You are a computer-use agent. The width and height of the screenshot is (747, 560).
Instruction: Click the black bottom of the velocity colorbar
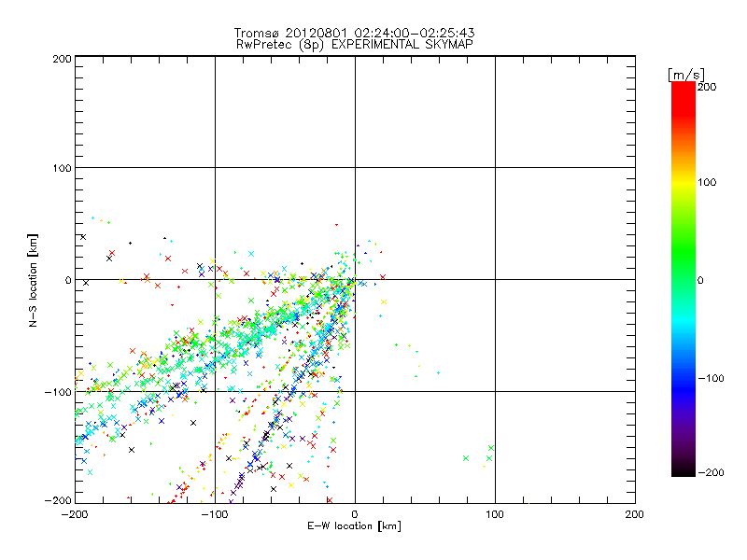(x=684, y=469)
